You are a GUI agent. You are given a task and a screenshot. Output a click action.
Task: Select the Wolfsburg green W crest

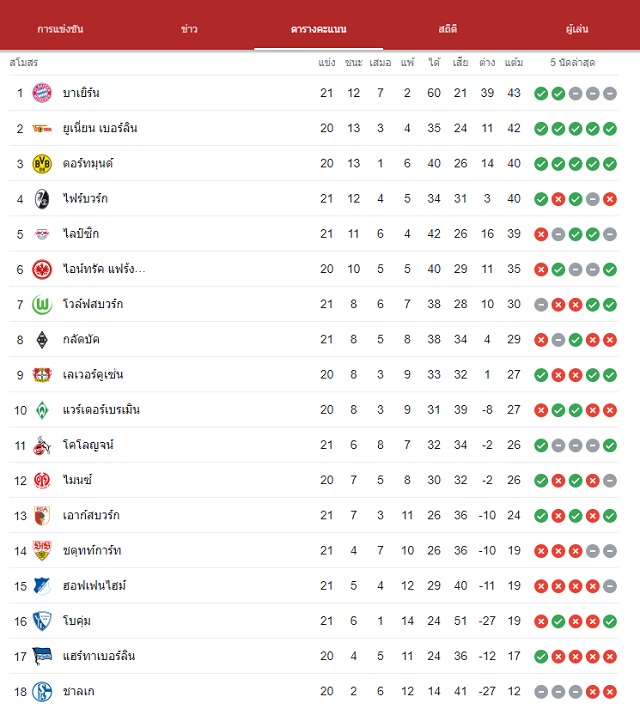pyautogui.click(x=42, y=304)
